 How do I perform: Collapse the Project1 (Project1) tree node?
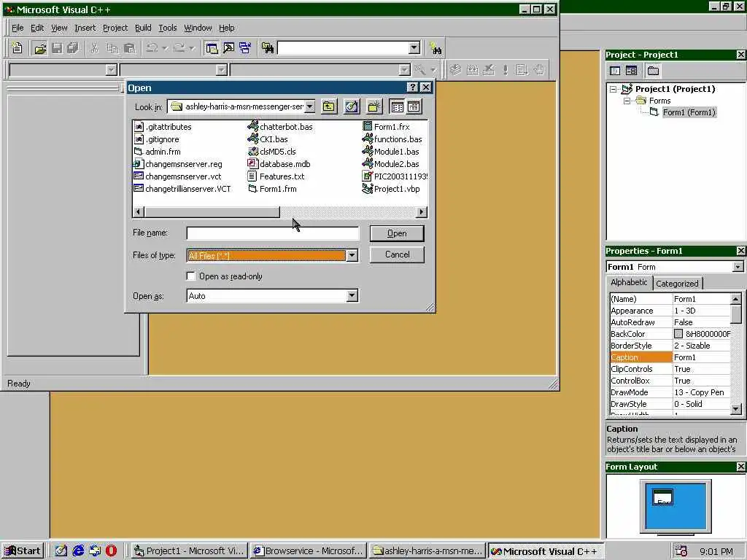[x=614, y=89]
